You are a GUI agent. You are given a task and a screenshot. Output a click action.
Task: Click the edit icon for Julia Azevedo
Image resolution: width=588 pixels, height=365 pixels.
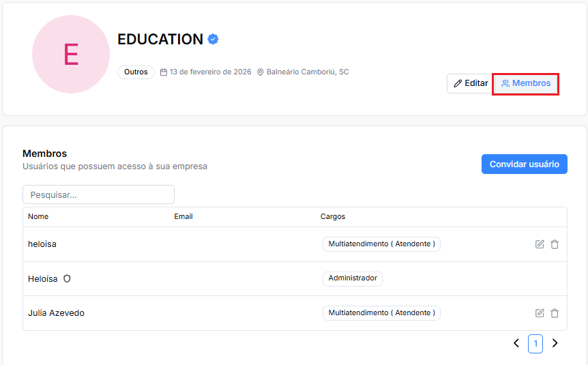coord(540,313)
